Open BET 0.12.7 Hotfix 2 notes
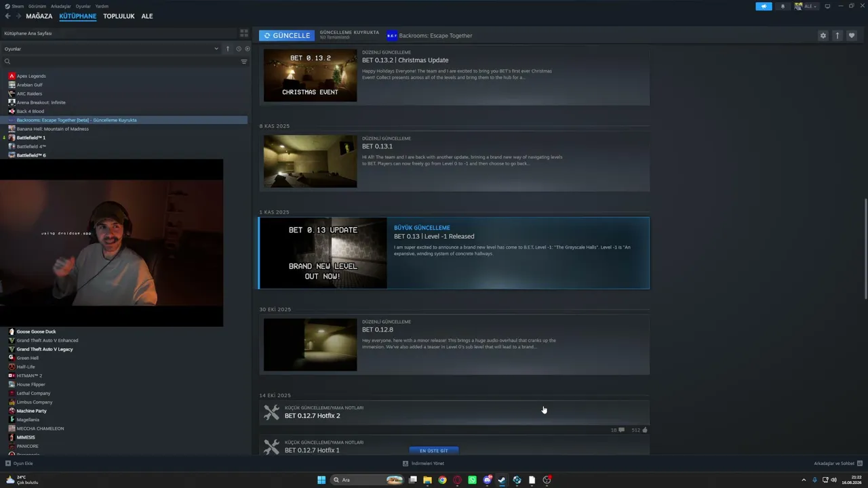The image size is (868, 488). (x=454, y=412)
